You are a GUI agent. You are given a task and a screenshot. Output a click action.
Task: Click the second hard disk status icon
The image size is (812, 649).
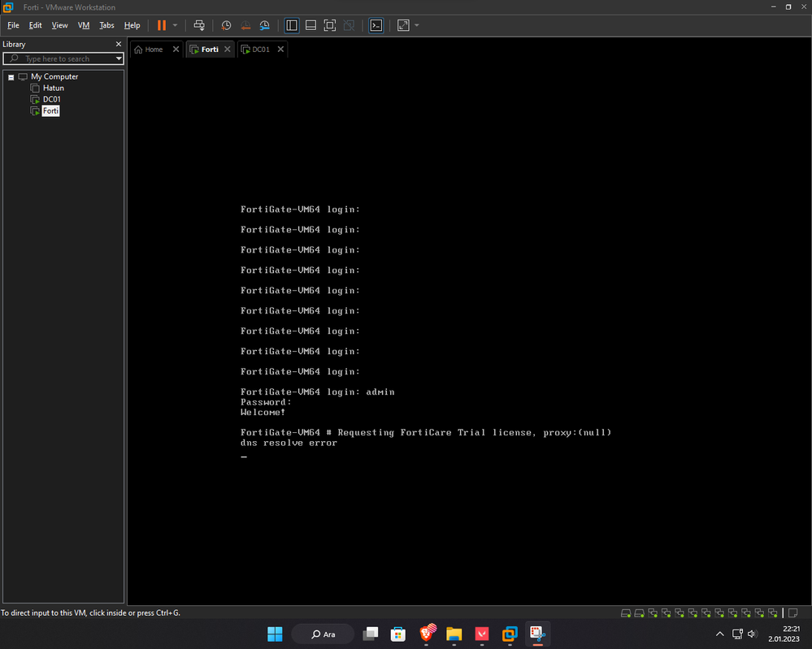click(x=639, y=613)
